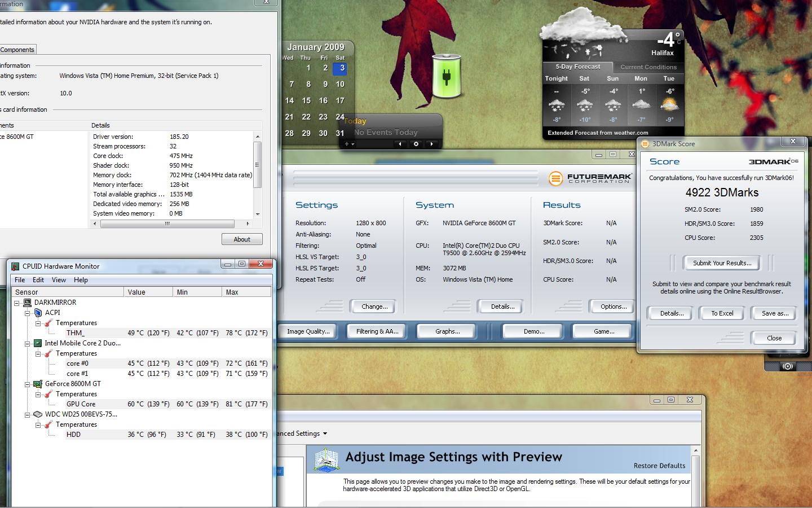Click the Sunday forecast weather icon
Viewport: 812px width, 508px height.
pyautogui.click(x=613, y=105)
